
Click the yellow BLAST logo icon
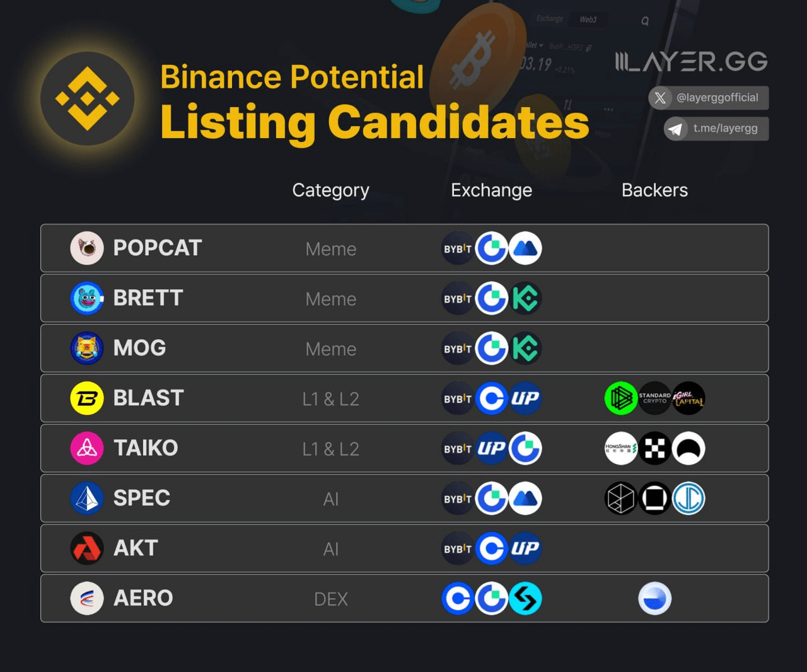(87, 398)
